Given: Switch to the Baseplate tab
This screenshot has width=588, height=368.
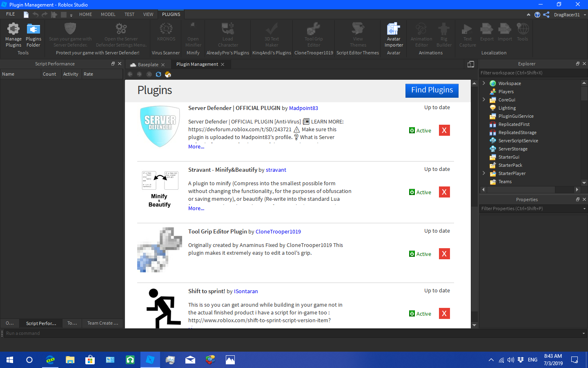Looking at the screenshot, I should tap(148, 64).
